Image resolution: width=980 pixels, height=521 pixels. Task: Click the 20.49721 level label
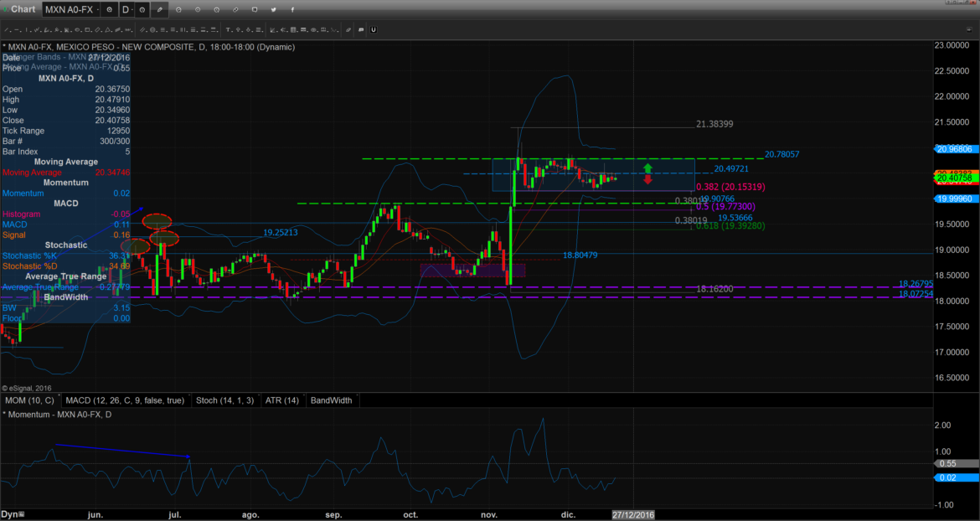[x=731, y=168]
